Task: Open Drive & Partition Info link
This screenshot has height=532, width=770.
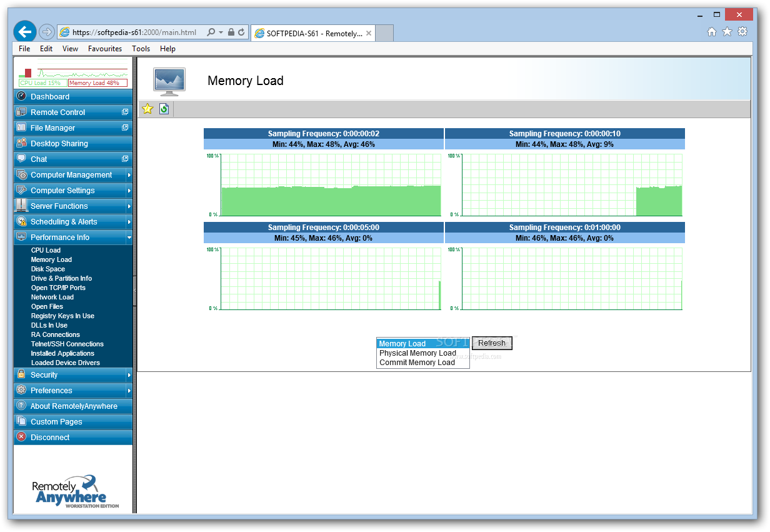Action: [x=61, y=278]
